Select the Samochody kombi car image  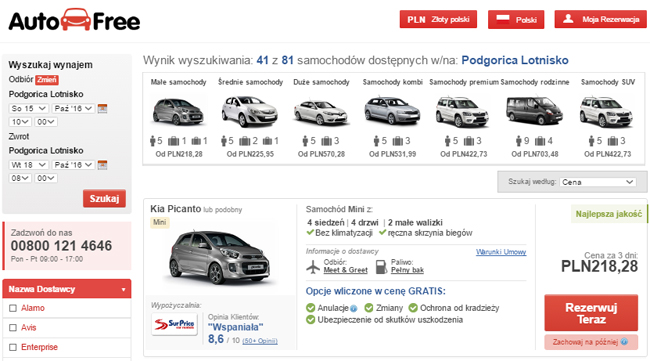(392, 111)
